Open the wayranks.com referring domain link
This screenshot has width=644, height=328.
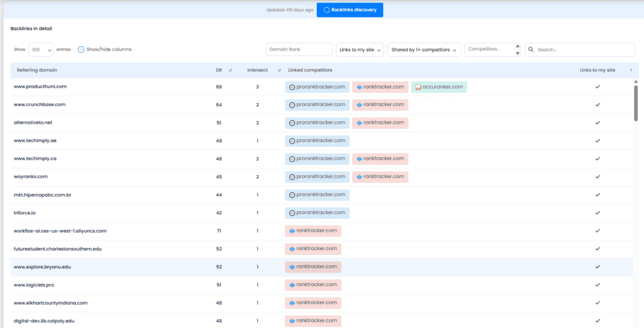(x=31, y=177)
